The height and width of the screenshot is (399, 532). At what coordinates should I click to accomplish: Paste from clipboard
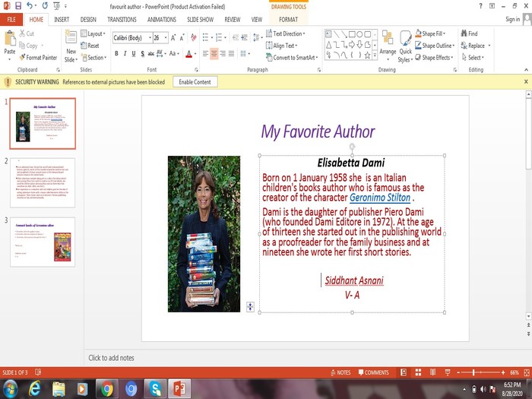(10, 46)
